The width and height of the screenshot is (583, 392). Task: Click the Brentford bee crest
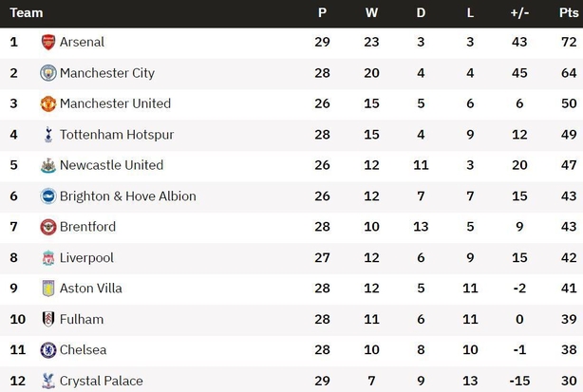48,227
